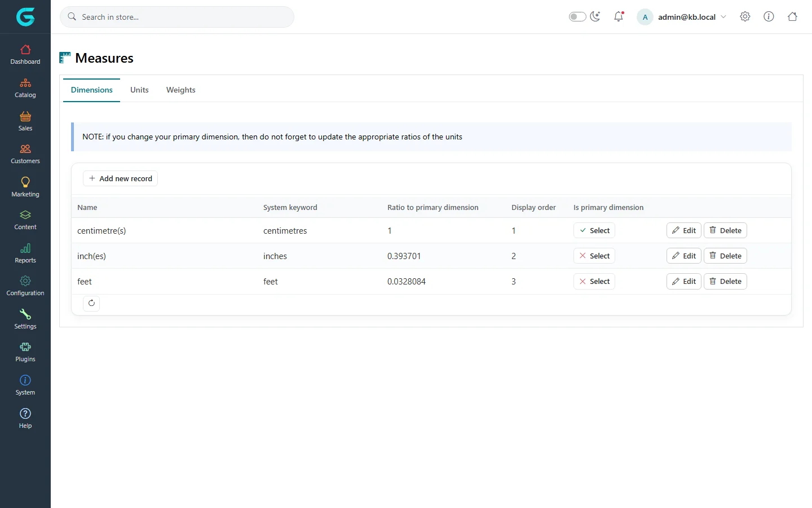Viewport: 812px width, 508px height.
Task: Expand the admin@kb.local account dropdown
Action: [682, 17]
